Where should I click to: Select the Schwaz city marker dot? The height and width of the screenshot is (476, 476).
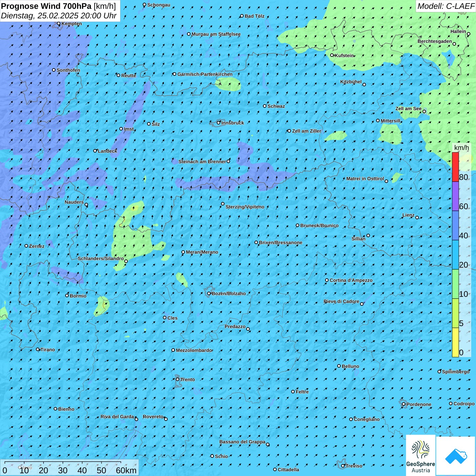[x=265, y=106]
